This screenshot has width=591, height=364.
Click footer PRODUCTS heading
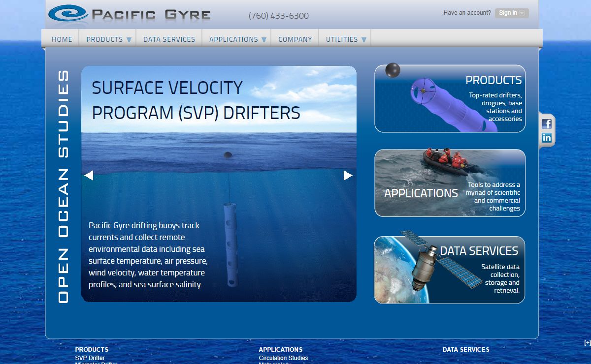tap(92, 350)
